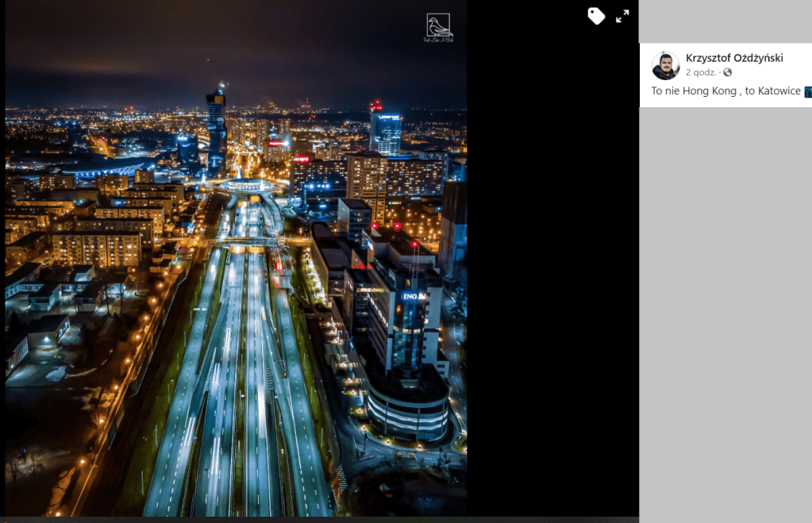Viewport: 812px width, 523px height.
Task: Click the globe public privacy icon
Action: point(727,72)
